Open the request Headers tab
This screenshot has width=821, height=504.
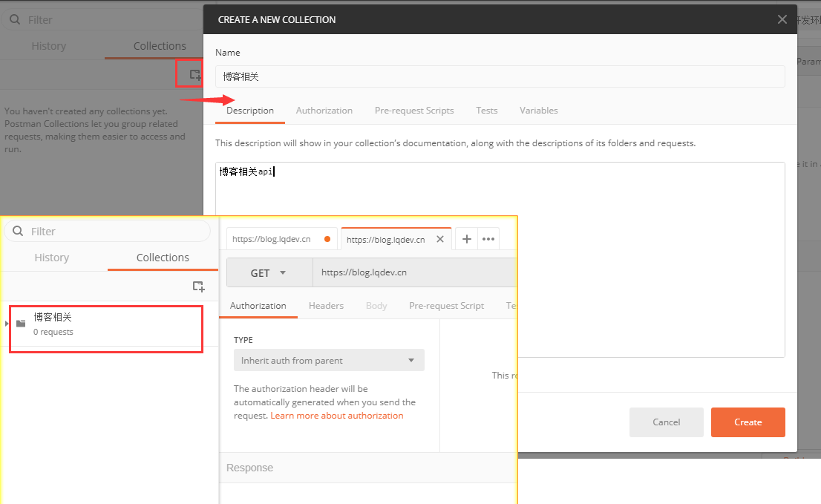[x=326, y=306]
